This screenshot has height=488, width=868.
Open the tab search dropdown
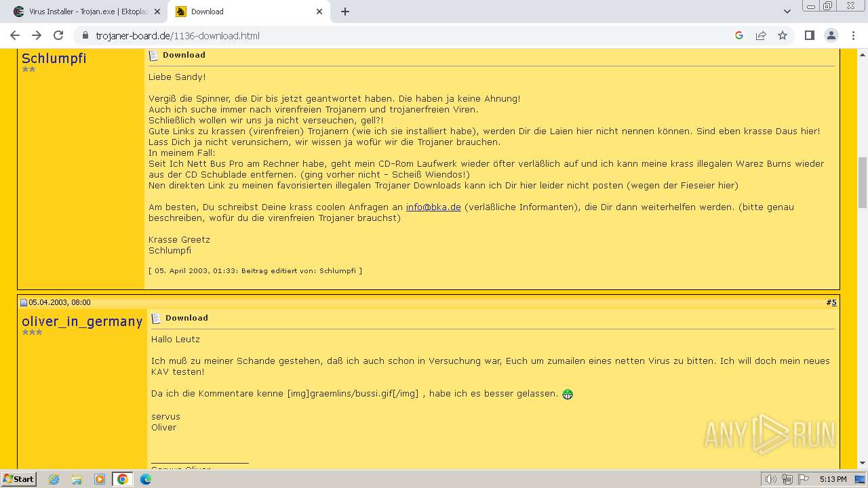[787, 12]
